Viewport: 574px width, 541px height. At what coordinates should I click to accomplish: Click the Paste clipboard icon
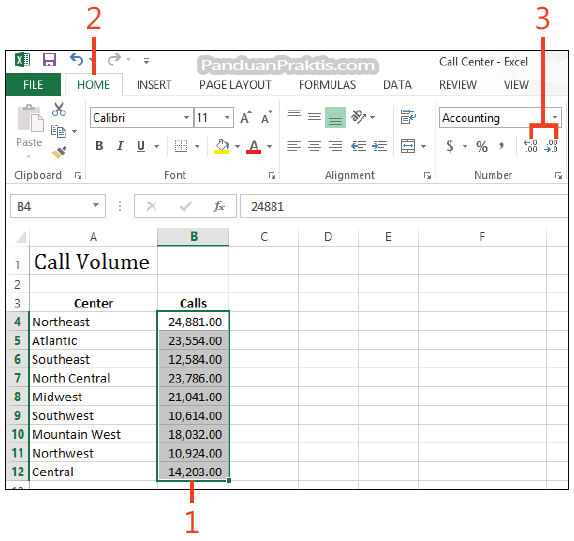31,118
